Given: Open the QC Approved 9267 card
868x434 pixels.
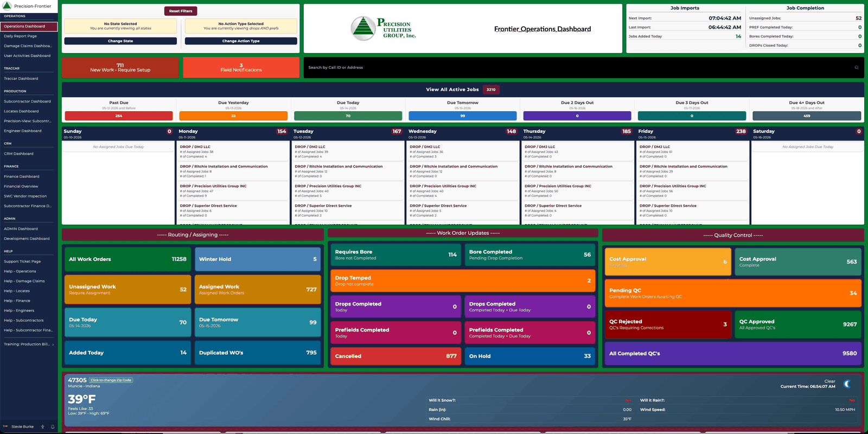Looking at the screenshot, I should [x=798, y=324].
